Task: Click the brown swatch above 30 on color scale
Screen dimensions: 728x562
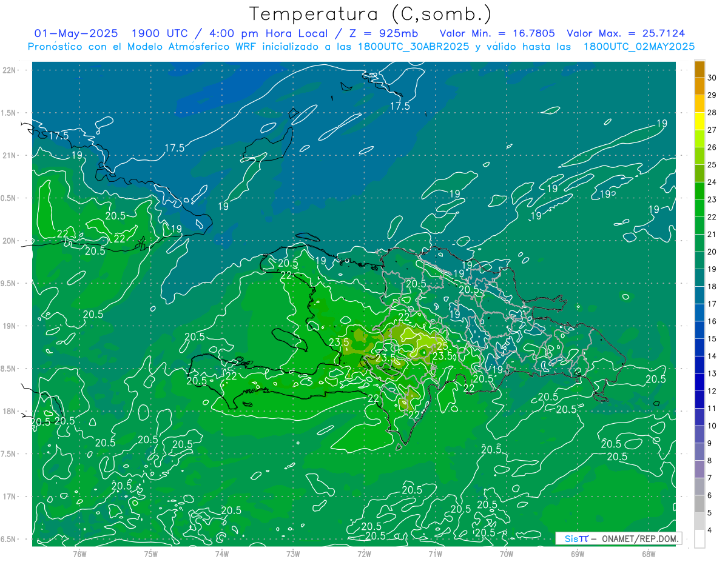Action: (699, 69)
